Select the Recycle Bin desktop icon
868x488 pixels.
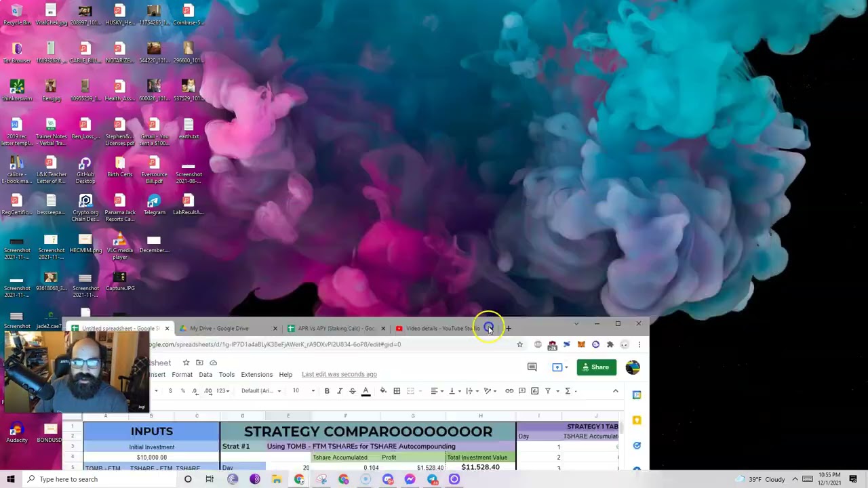(16, 15)
